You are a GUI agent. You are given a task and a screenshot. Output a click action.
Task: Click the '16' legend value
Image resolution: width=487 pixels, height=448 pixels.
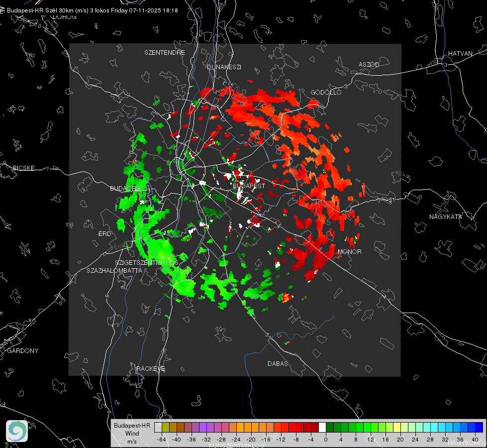click(x=386, y=440)
